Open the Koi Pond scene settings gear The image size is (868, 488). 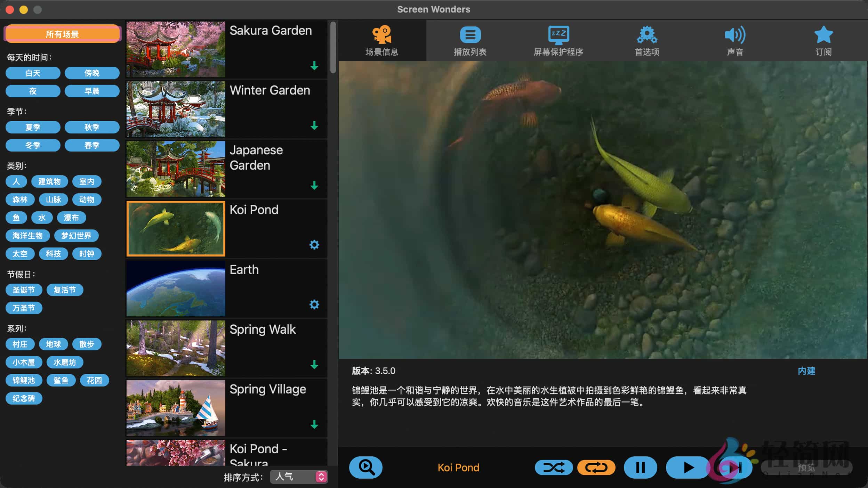click(x=314, y=245)
